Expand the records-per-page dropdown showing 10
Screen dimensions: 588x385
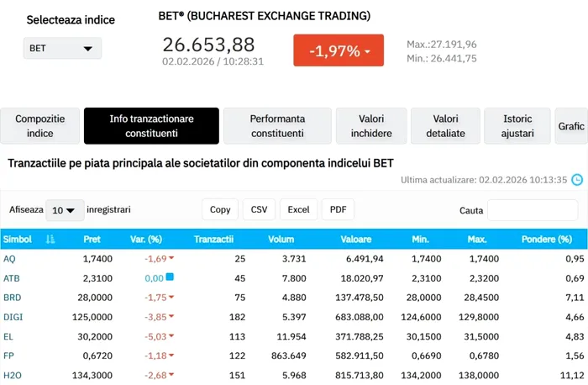click(66, 210)
